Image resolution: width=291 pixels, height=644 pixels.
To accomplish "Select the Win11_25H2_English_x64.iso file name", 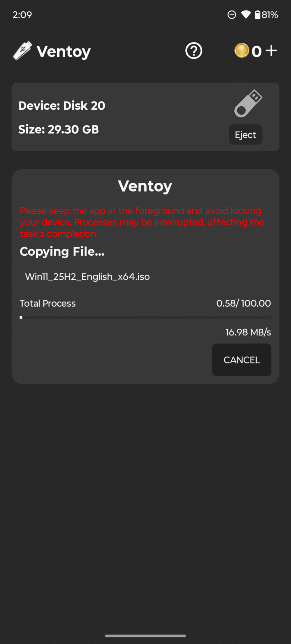I will click(x=87, y=277).
